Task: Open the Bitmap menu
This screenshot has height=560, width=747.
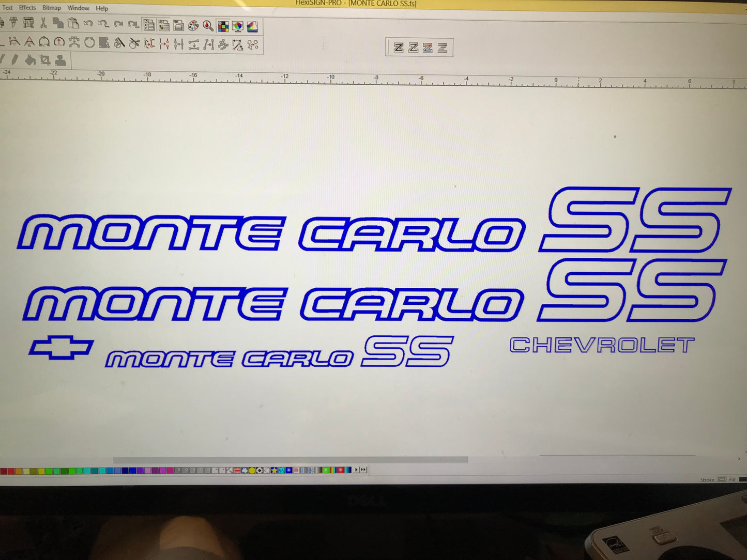Action: (51, 8)
